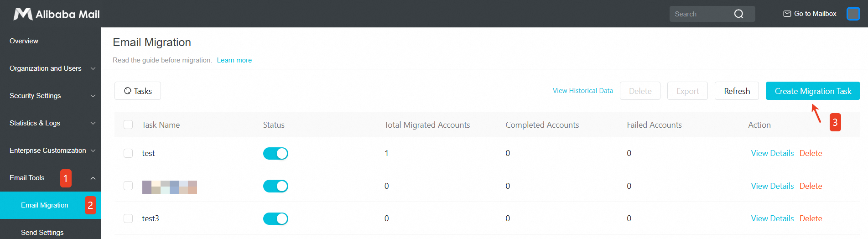Click Completed Accounts column header
Screen dimensions: 868x239
coord(542,125)
